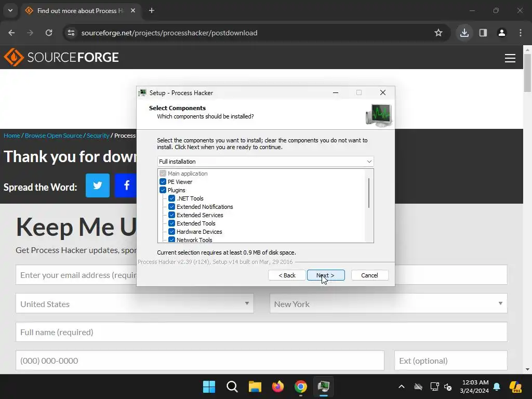Uncheck Extended Notifications plugin

pos(171,207)
